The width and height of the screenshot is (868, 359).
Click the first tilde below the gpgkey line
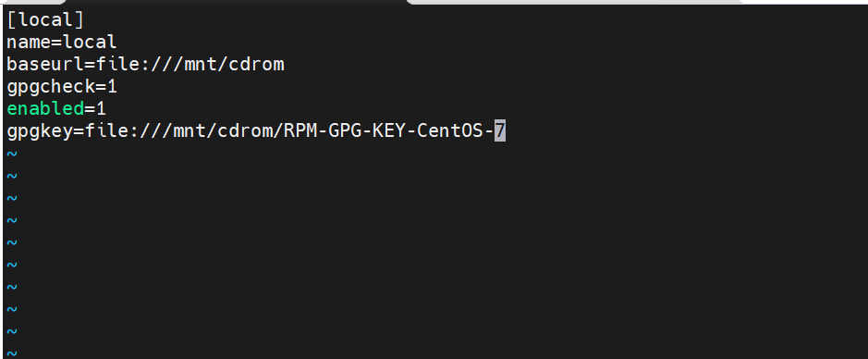pyautogui.click(x=12, y=154)
